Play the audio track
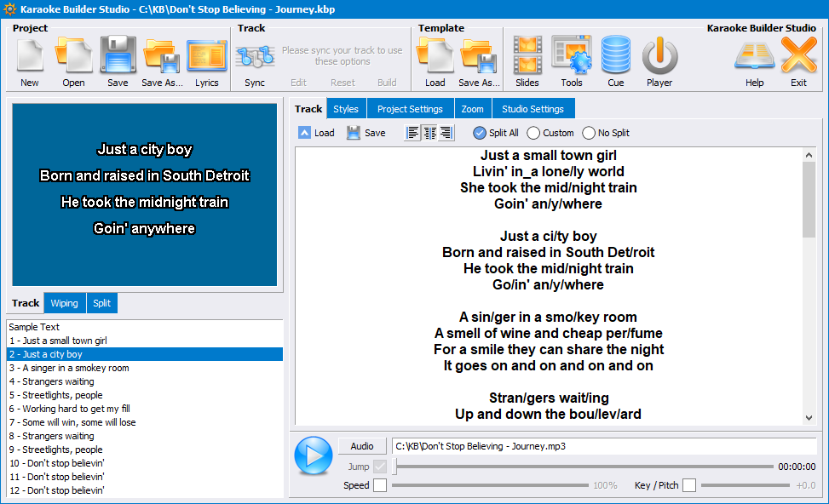Viewport: 829px width, 504px height. (314, 455)
